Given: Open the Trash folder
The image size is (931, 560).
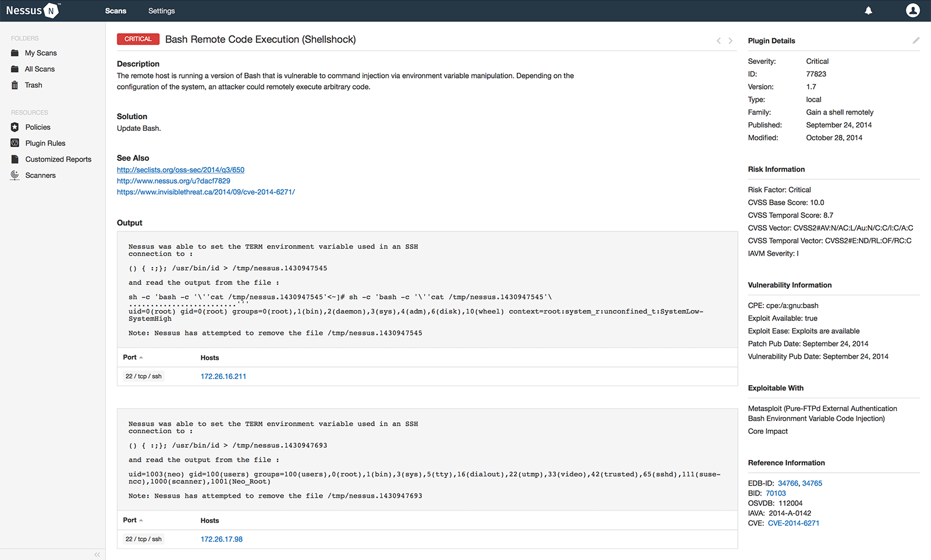Looking at the screenshot, I should tap(33, 85).
